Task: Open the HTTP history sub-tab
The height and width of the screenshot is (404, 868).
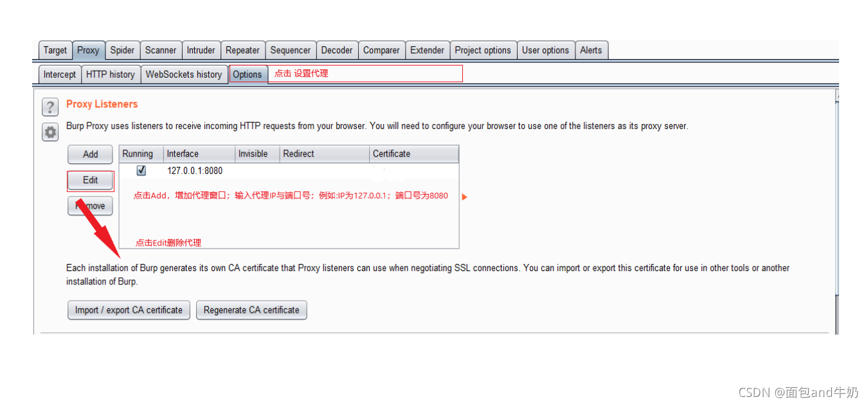Action: pos(111,75)
